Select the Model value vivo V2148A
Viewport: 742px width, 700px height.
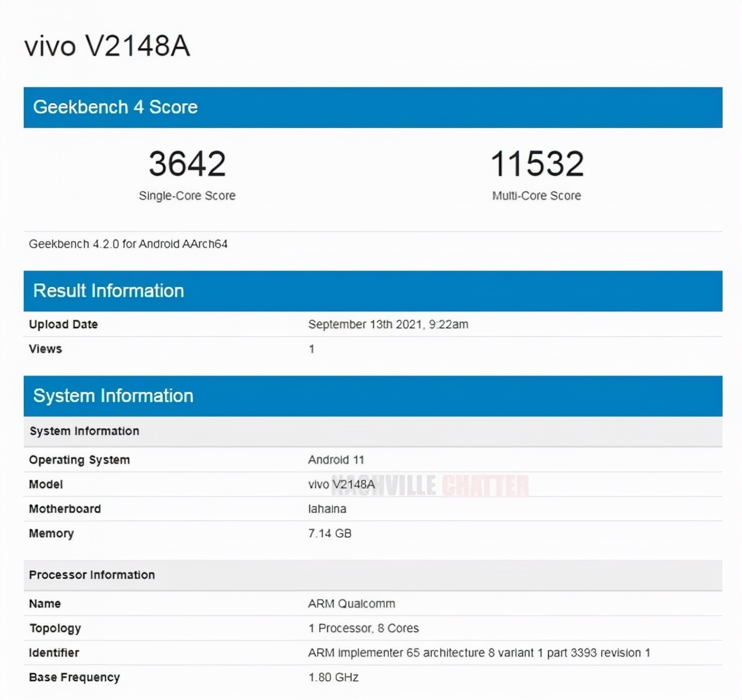click(341, 484)
